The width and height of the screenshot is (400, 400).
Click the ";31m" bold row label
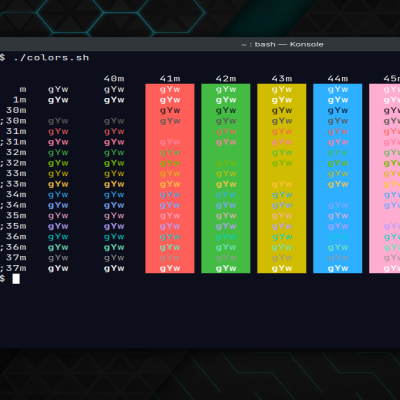coord(13,142)
